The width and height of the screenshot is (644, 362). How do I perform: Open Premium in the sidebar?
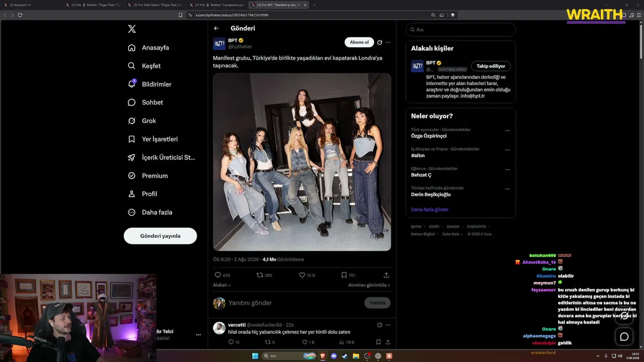tap(147, 176)
